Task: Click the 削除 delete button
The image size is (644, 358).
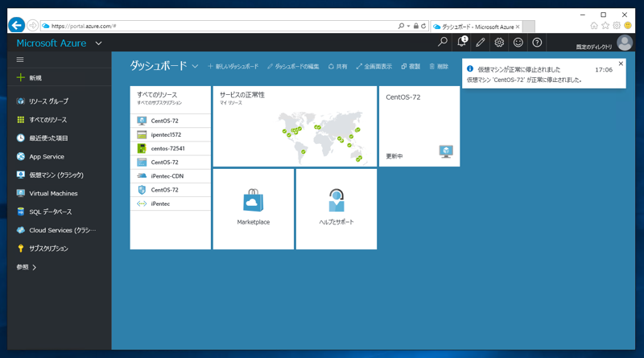Action: (439, 67)
